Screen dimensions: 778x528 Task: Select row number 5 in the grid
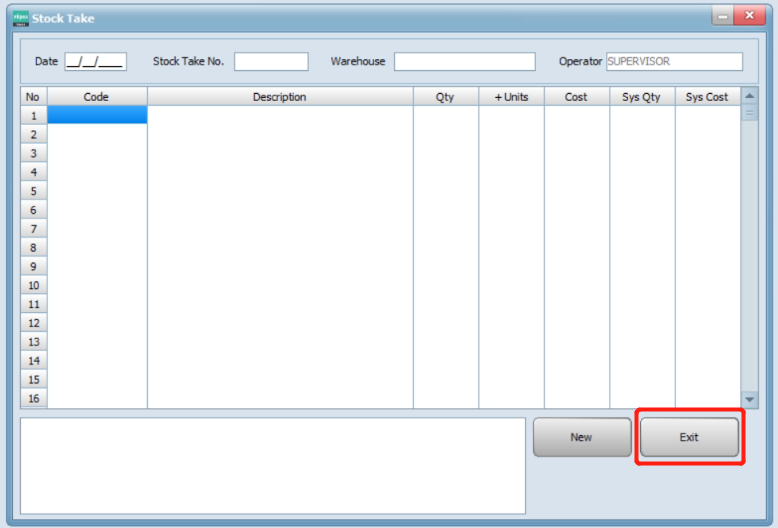pyautogui.click(x=33, y=191)
